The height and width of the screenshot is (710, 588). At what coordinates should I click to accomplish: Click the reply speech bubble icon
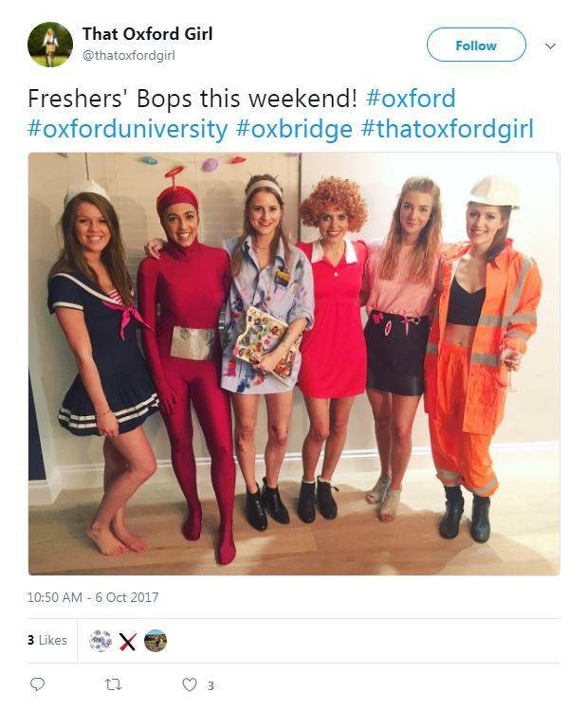(x=38, y=684)
